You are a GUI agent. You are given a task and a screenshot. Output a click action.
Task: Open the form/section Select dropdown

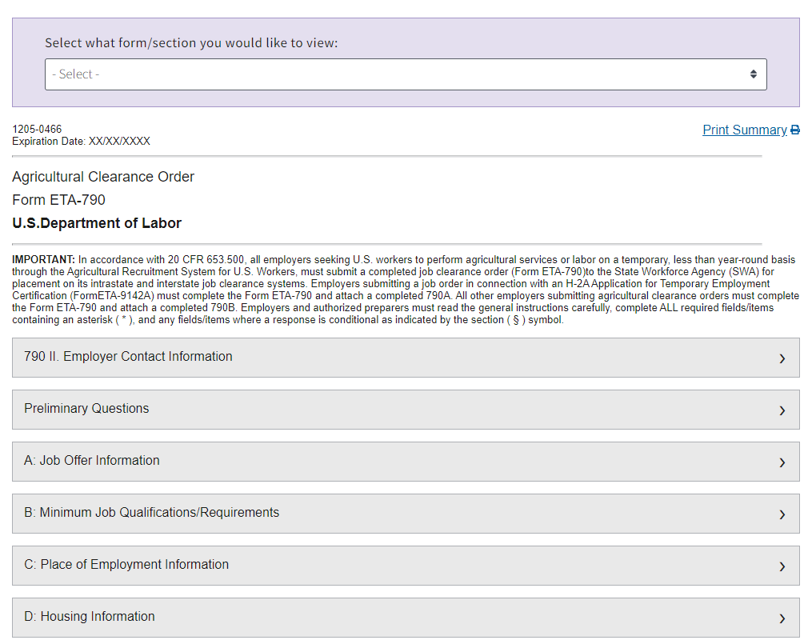(405, 74)
